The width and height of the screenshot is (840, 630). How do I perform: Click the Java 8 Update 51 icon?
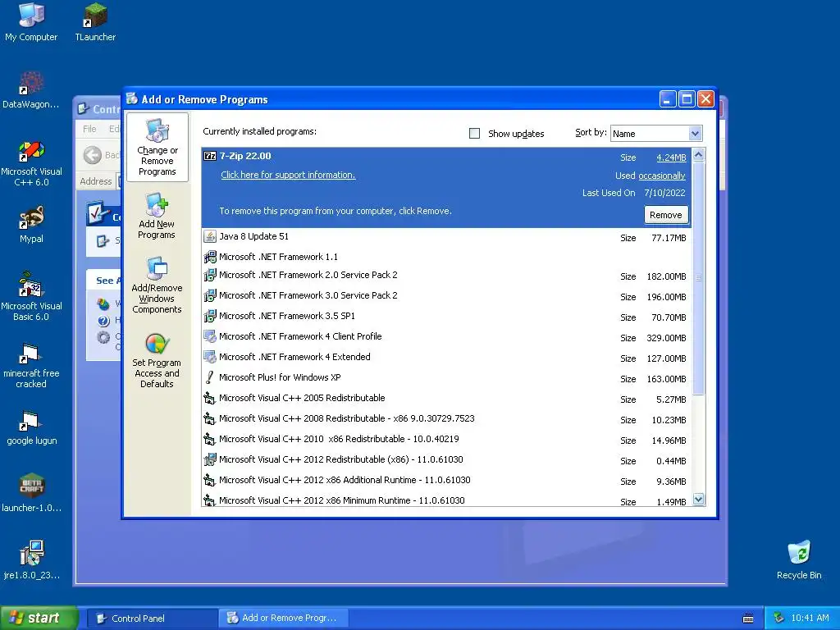[x=210, y=236]
